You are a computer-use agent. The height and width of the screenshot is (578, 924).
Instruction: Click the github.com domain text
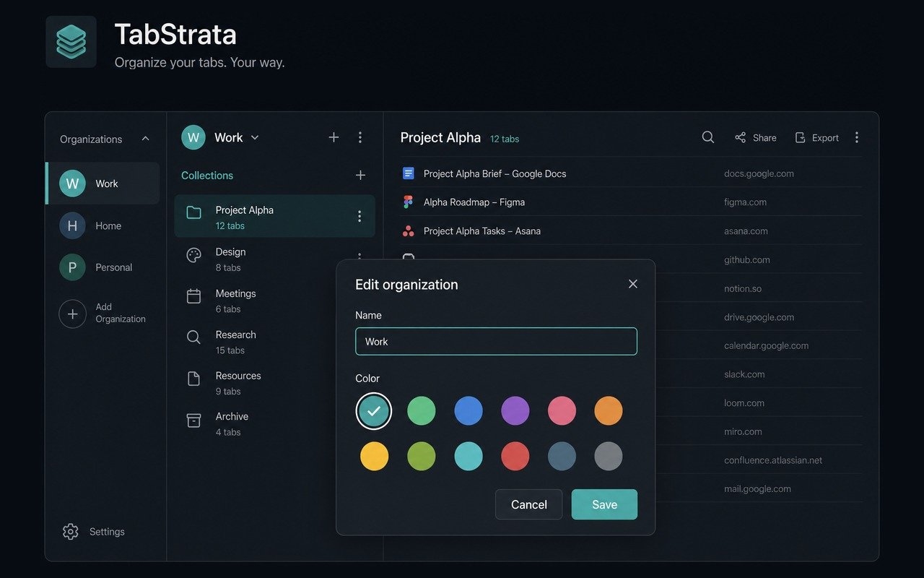pos(747,259)
